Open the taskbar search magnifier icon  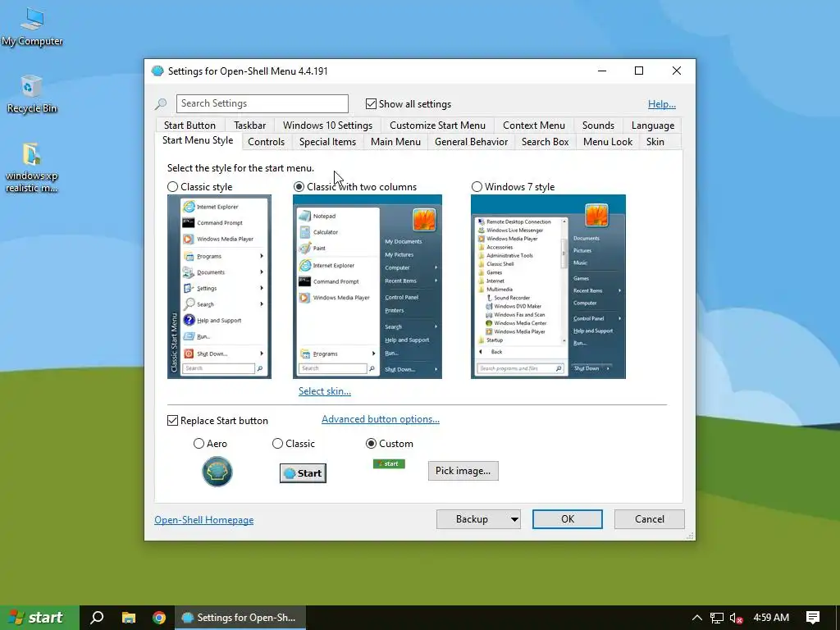[x=97, y=617]
